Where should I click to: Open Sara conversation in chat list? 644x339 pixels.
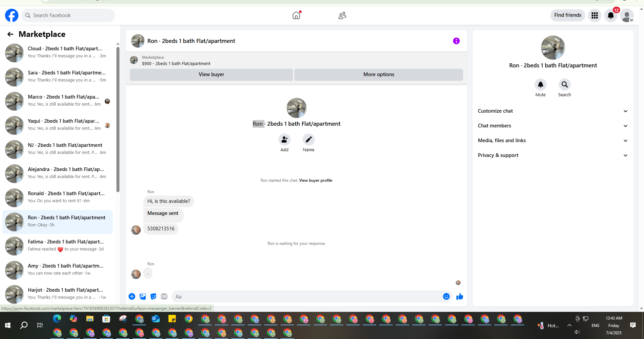57,77
